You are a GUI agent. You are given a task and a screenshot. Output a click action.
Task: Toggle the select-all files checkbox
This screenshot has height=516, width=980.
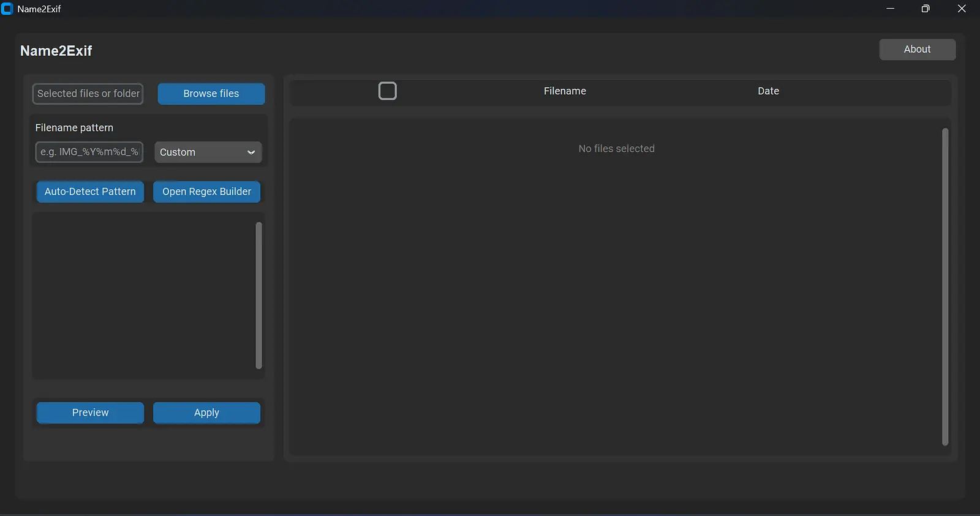[388, 91]
